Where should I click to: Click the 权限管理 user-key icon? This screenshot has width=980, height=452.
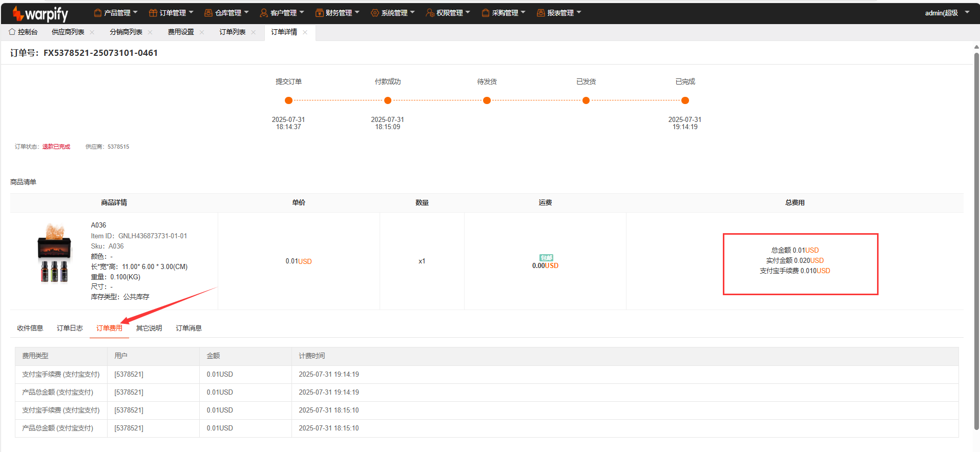(x=430, y=13)
